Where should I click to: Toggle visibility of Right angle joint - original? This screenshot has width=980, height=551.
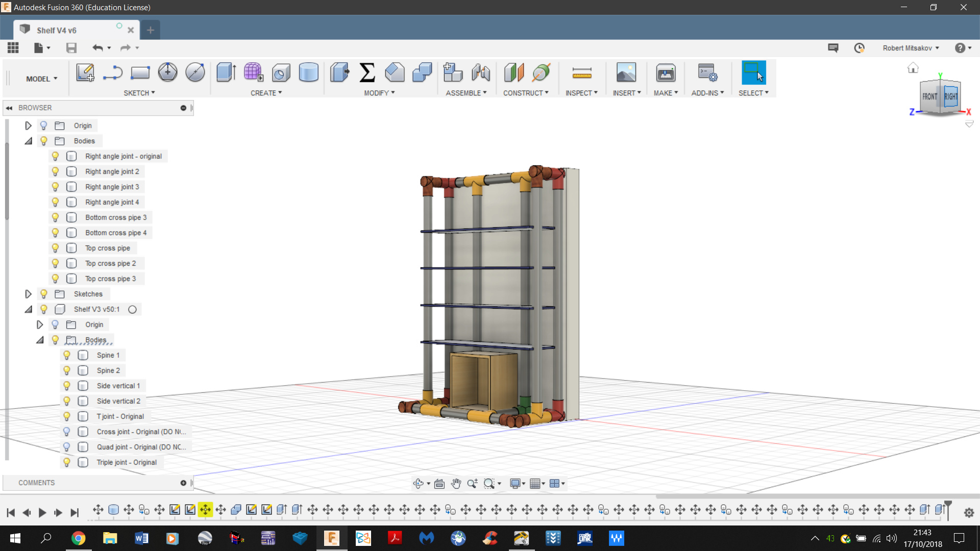55,156
